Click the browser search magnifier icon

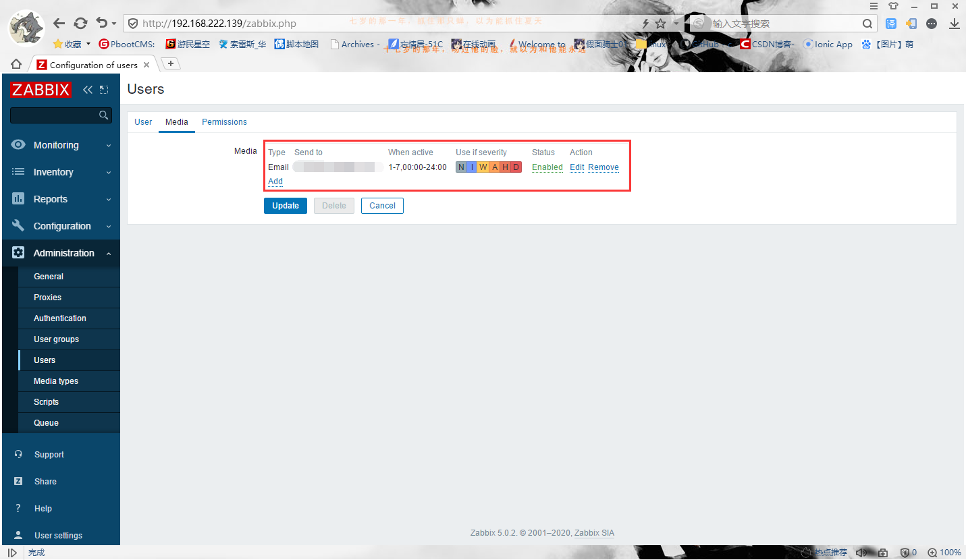(868, 24)
